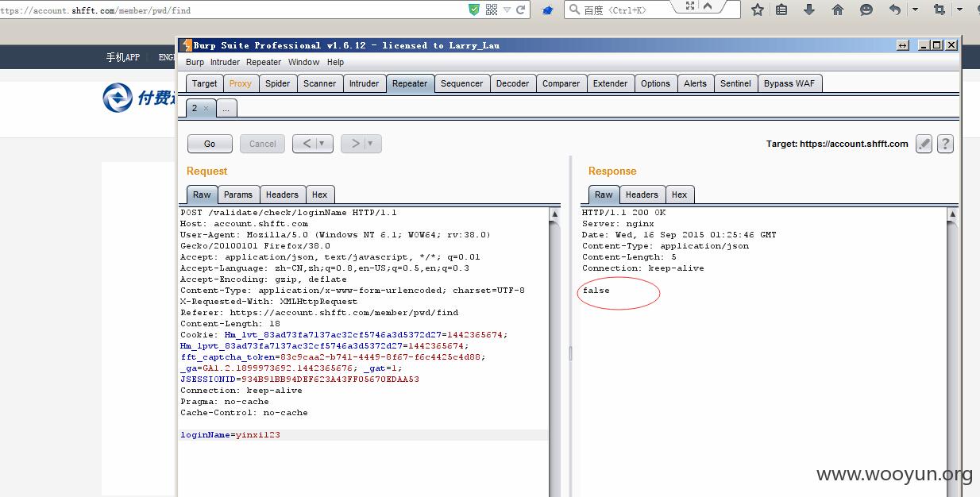Viewport: 980px width, 497px height.
Task: Bookmark this page with the star icon
Action: coord(758,10)
